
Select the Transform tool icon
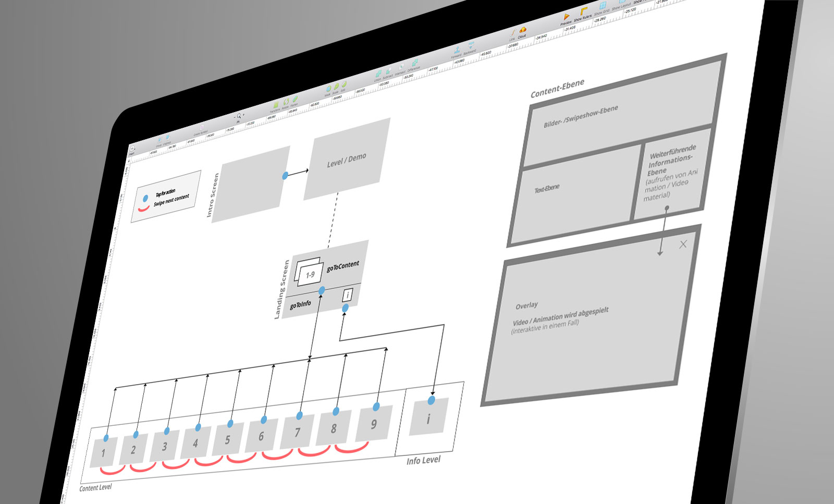pyautogui.click(x=276, y=105)
